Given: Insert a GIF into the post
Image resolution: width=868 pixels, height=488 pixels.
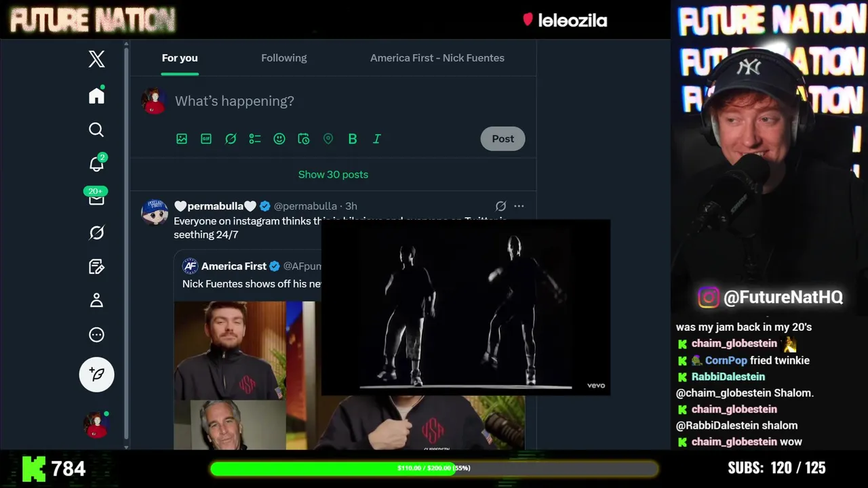Looking at the screenshot, I should pyautogui.click(x=206, y=138).
